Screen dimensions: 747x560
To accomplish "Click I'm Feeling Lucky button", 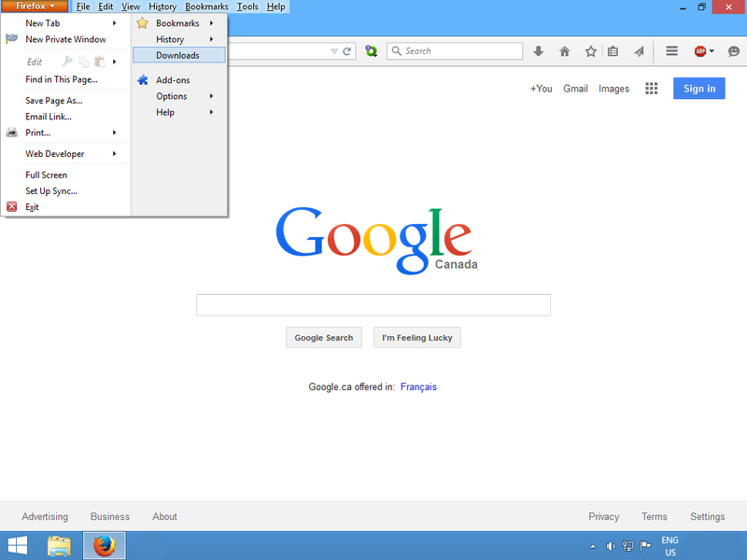I will (417, 338).
